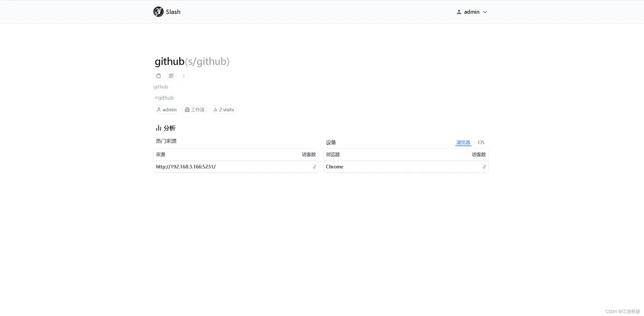Click the 热门来源 label

[x=166, y=141]
